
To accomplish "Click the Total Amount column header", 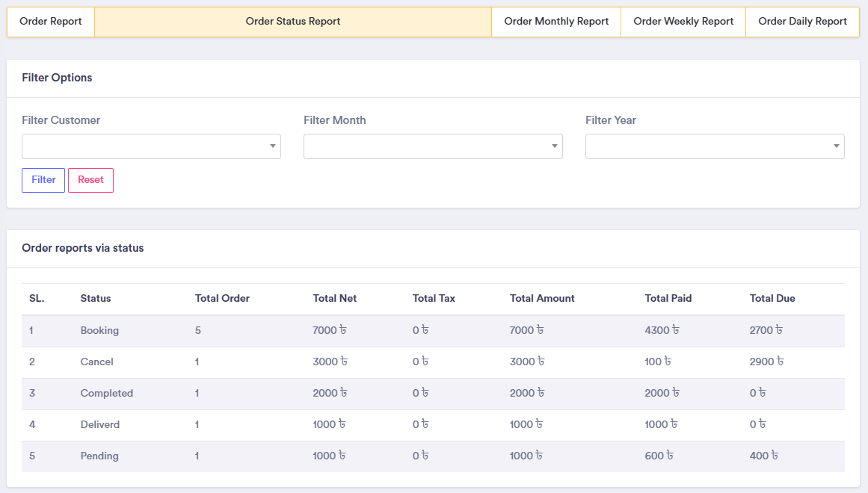I will click(x=542, y=299).
